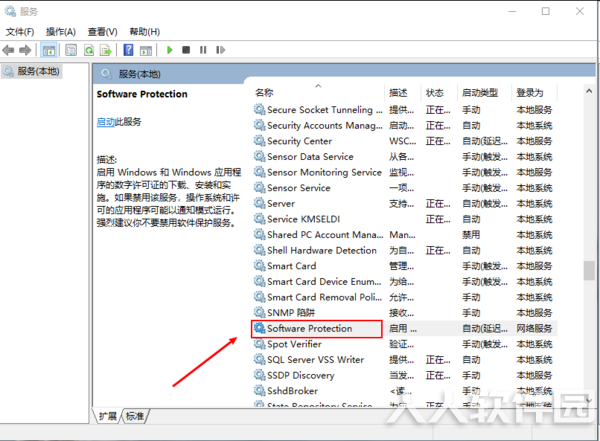The height and width of the screenshot is (441, 600).
Task: Select the Smart Card service row
Action: click(404, 266)
